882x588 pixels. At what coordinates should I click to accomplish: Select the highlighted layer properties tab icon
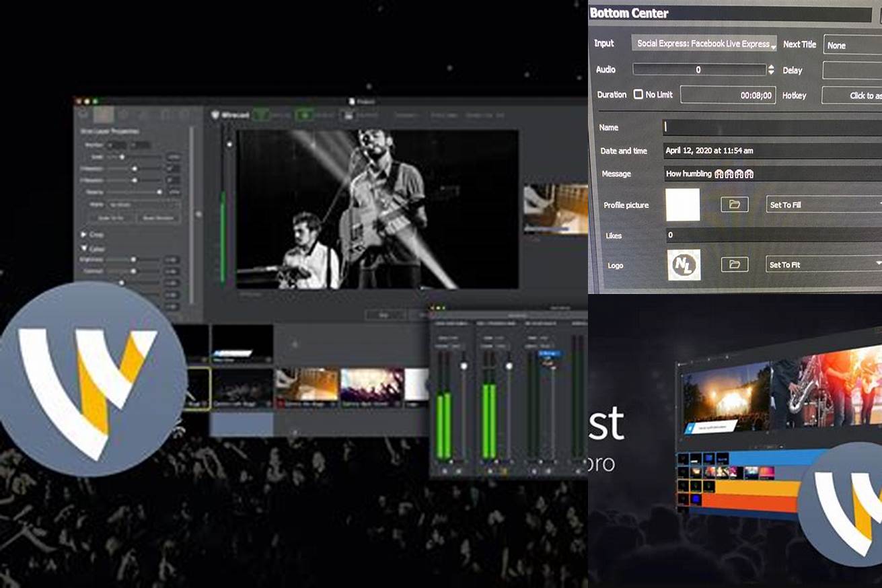pos(104,115)
